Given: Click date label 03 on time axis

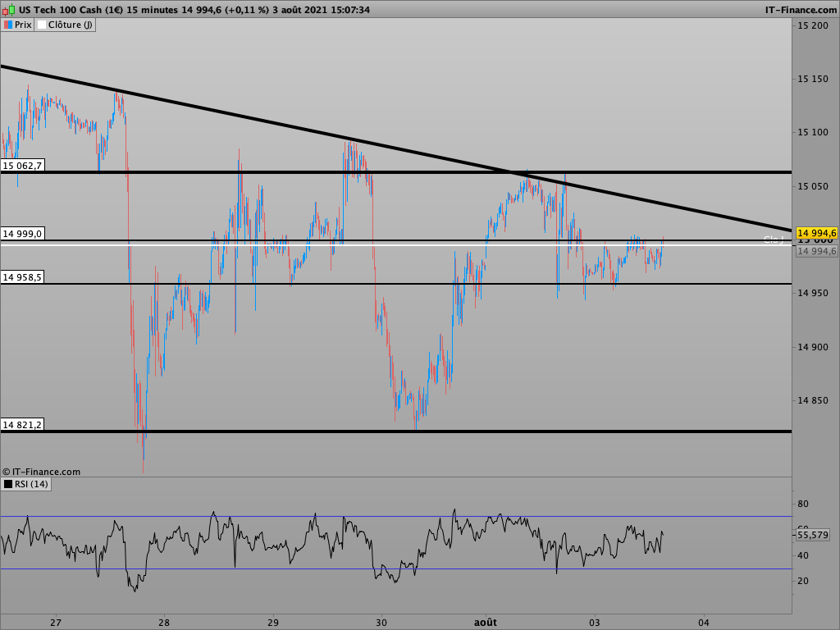Looking at the screenshot, I should 594,623.
